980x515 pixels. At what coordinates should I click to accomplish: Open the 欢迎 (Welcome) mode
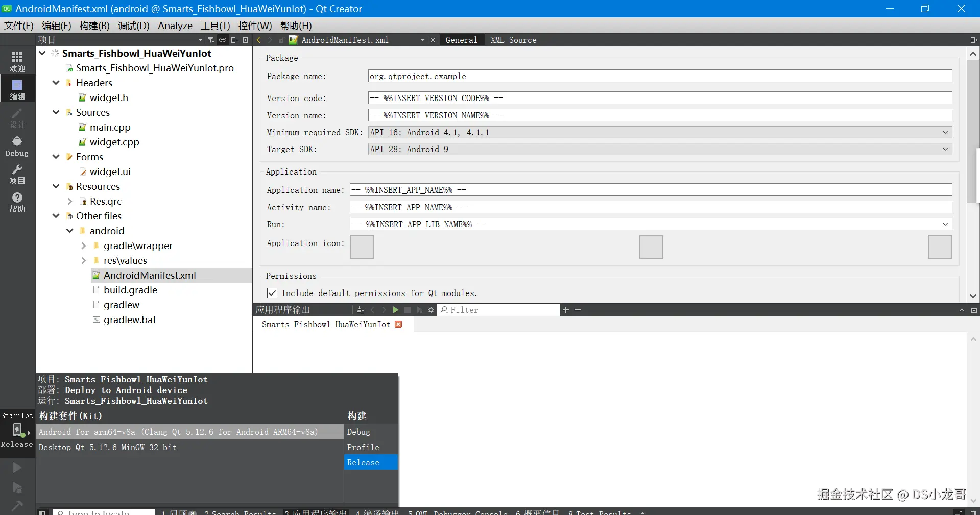coord(17,61)
